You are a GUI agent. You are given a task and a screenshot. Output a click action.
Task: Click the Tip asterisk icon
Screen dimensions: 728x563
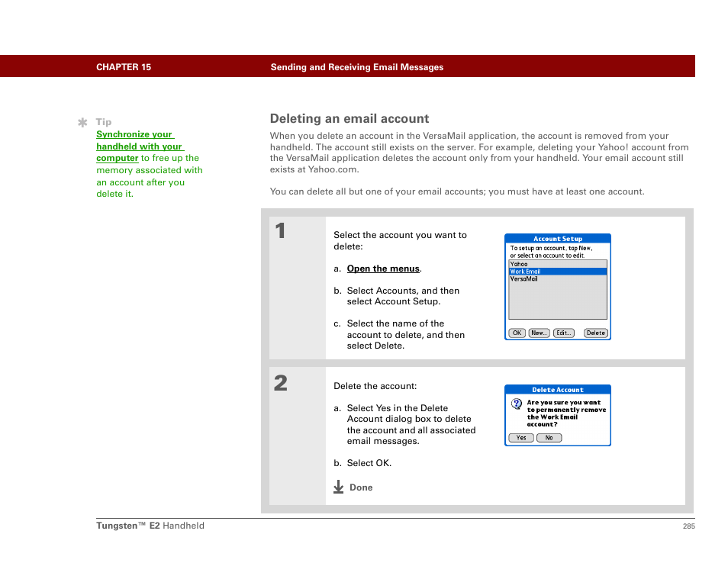[82, 123]
